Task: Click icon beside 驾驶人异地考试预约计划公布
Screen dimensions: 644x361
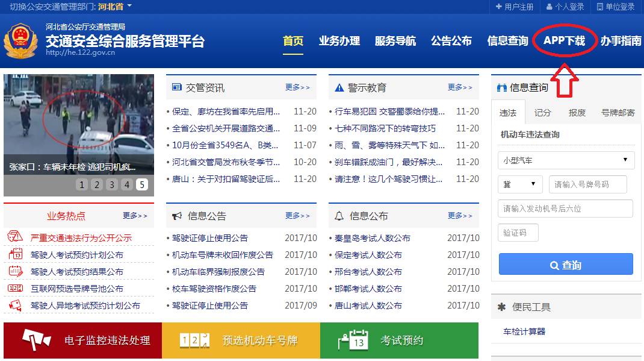Action: tap(15, 306)
